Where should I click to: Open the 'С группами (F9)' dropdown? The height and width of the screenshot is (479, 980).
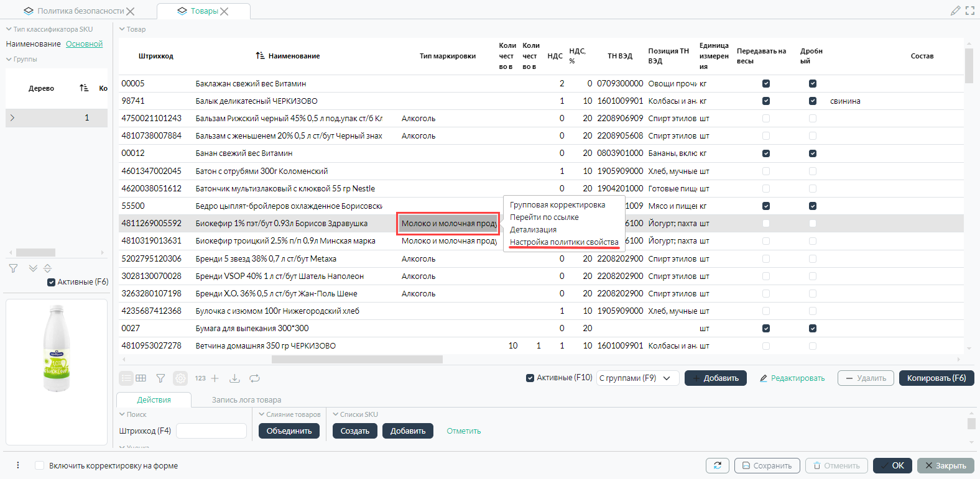pyautogui.click(x=637, y=378)
